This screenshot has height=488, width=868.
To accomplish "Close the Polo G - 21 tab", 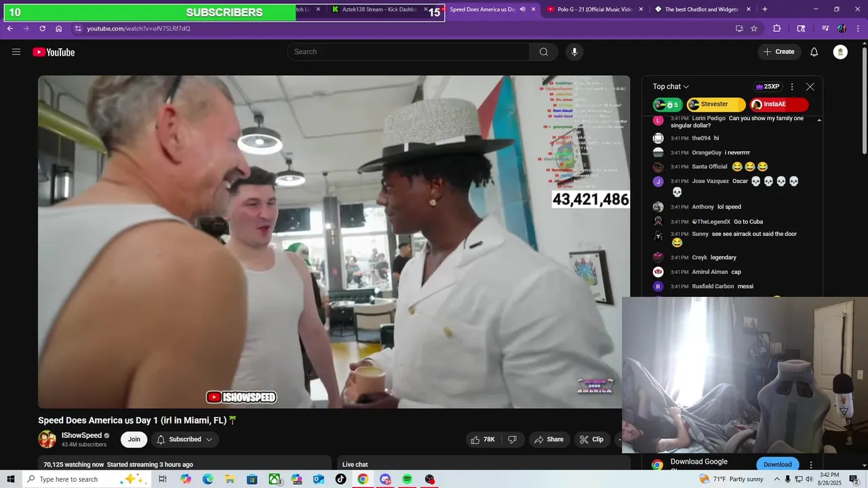I will pos(641,9).
